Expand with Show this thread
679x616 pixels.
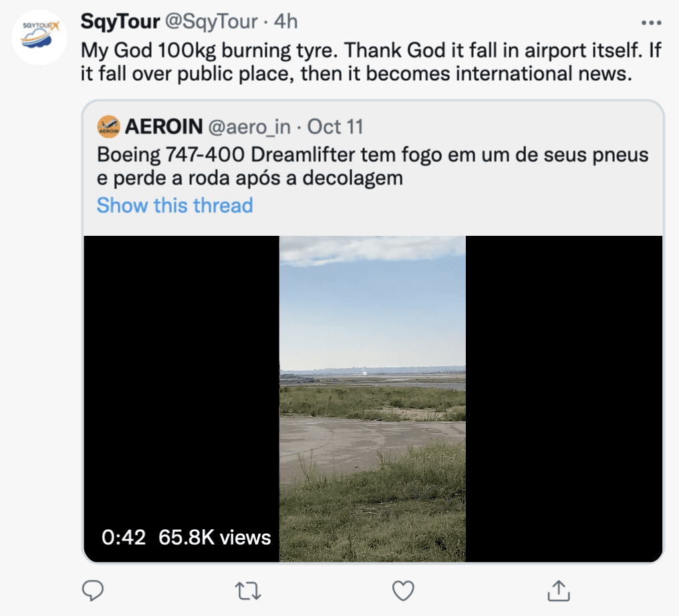(174, 205)
